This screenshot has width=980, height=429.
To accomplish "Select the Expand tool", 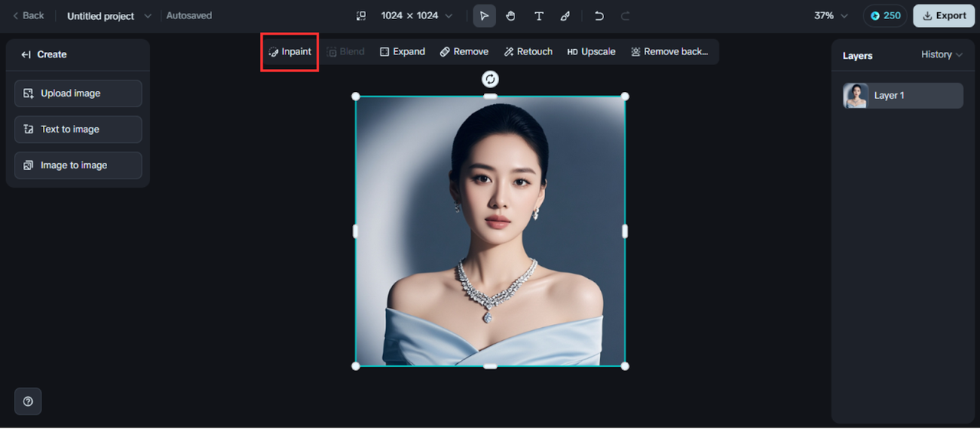I will (402, 52).
